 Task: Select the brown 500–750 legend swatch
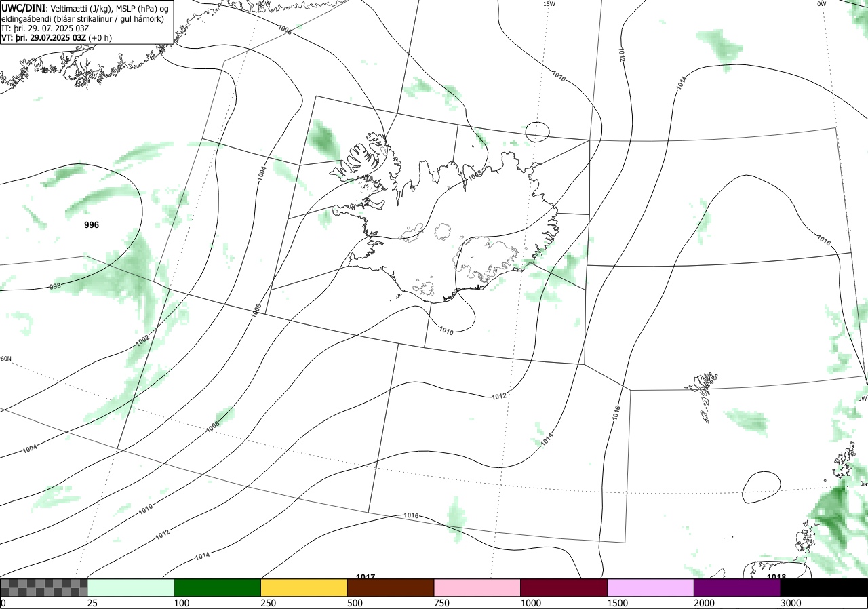(391, 587)
